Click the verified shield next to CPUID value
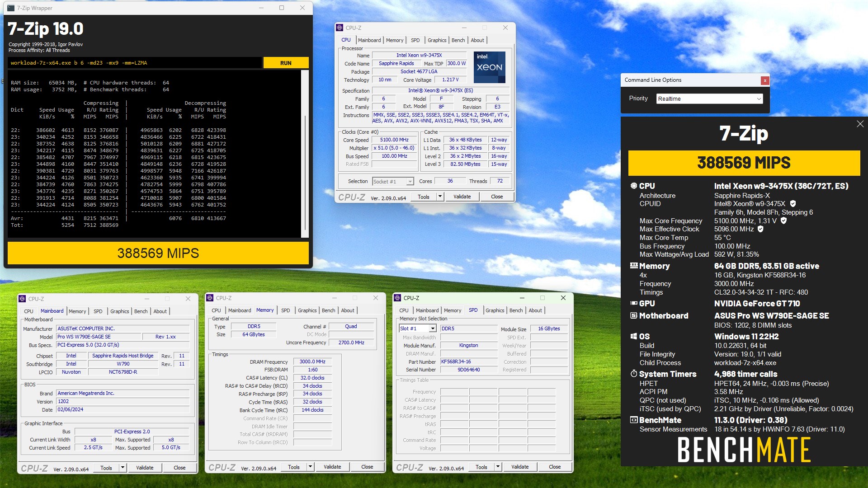This screenshot has width=868, height=488. pyautogui.click(x=793, y=204)
